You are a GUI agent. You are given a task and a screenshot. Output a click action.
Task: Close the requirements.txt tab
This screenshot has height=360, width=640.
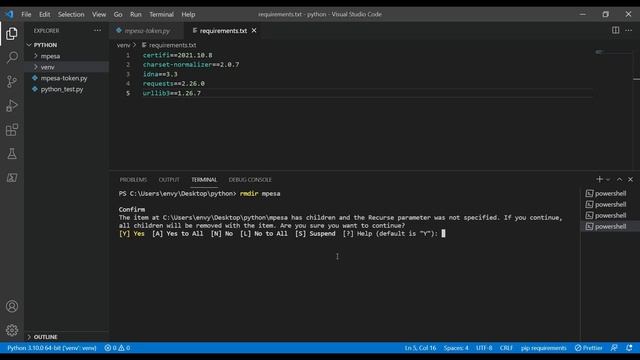pos(254,31)
